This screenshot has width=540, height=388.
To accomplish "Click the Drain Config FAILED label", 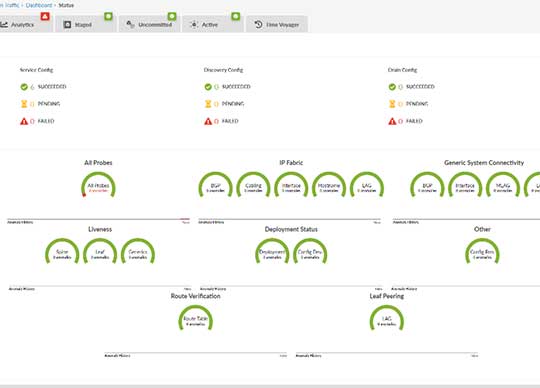I will (x=414, y=121).
